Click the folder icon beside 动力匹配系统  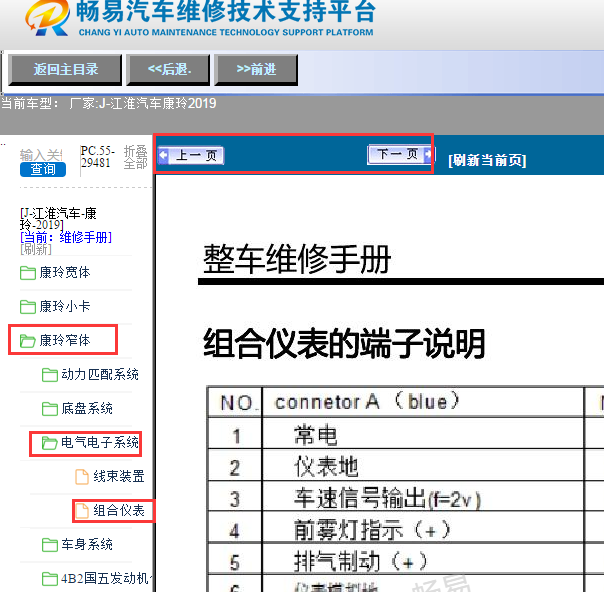[x=50, y=375]
